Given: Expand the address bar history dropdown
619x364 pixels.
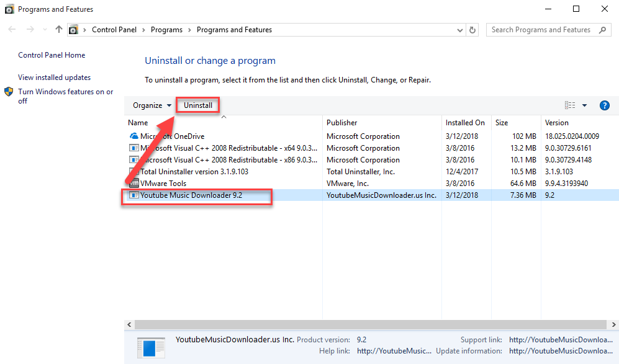Looking at the screenshot, I should pyautogui.click(x=459, y=30).
